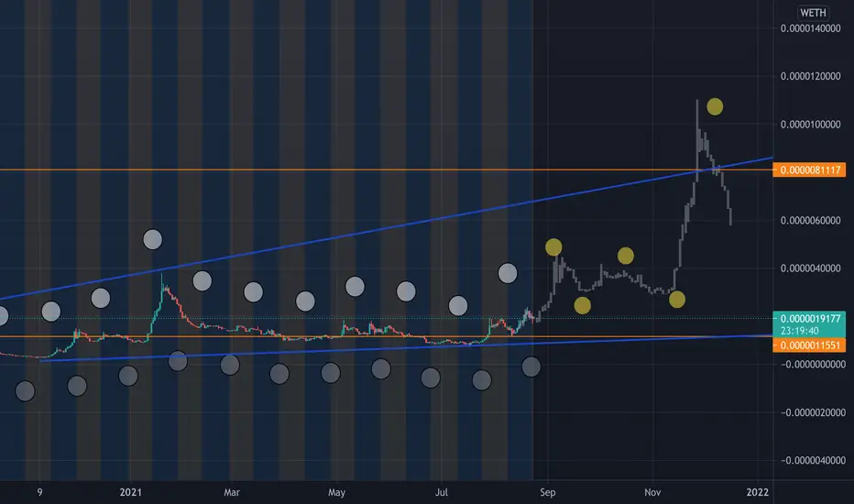Select the yellow circle under the mid-September dip
This screenshot has height=504, width=854.
click(x=582, y=305)
